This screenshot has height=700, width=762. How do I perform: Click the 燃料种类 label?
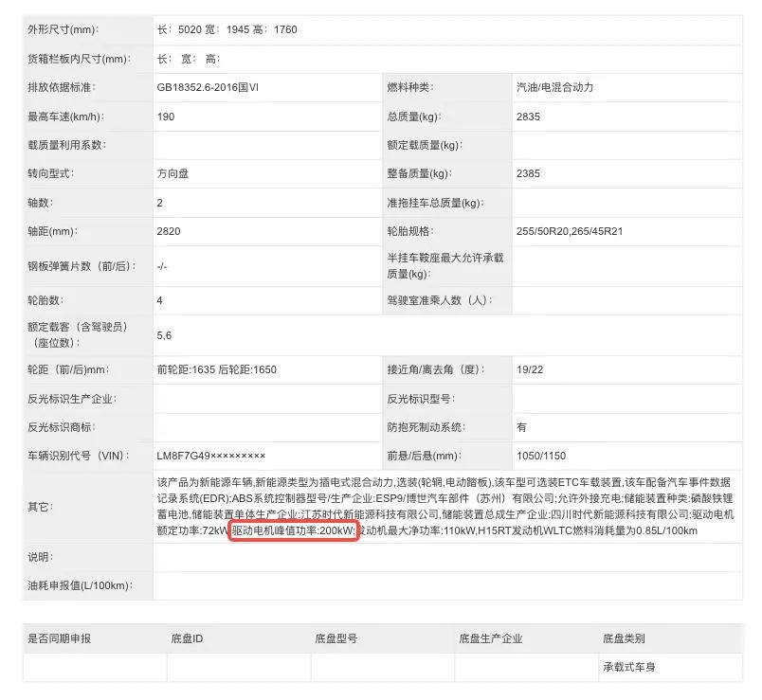[x=410, y=87]
